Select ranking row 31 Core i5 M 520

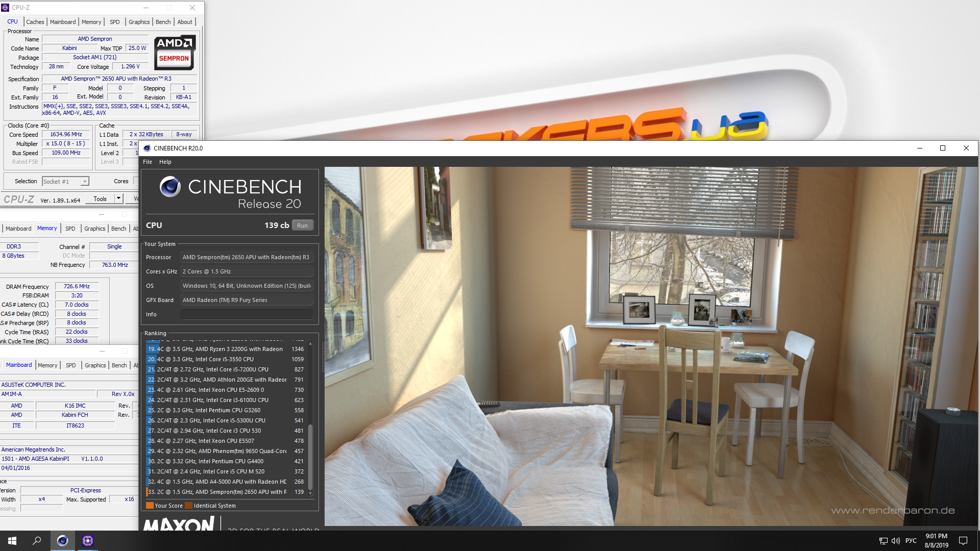226,471
